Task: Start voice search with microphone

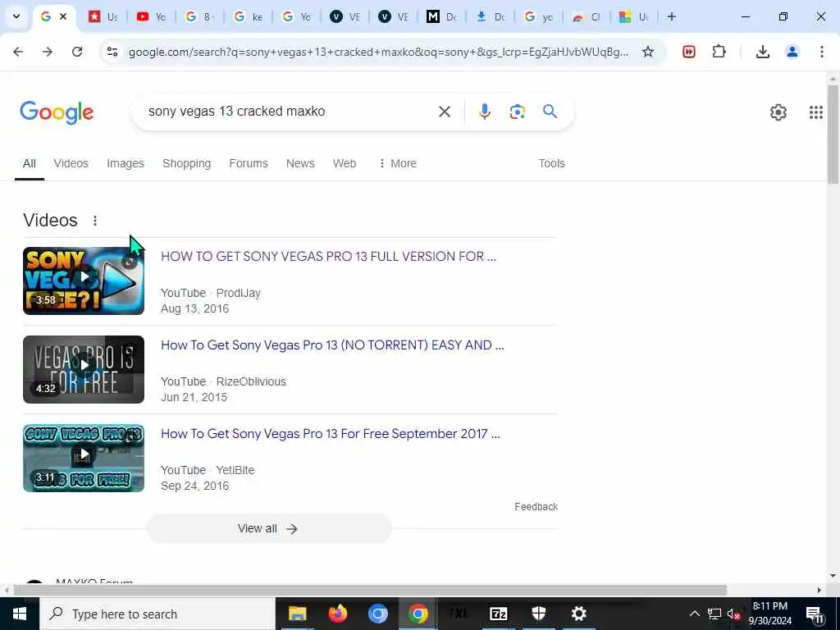Action: (484, 112)
